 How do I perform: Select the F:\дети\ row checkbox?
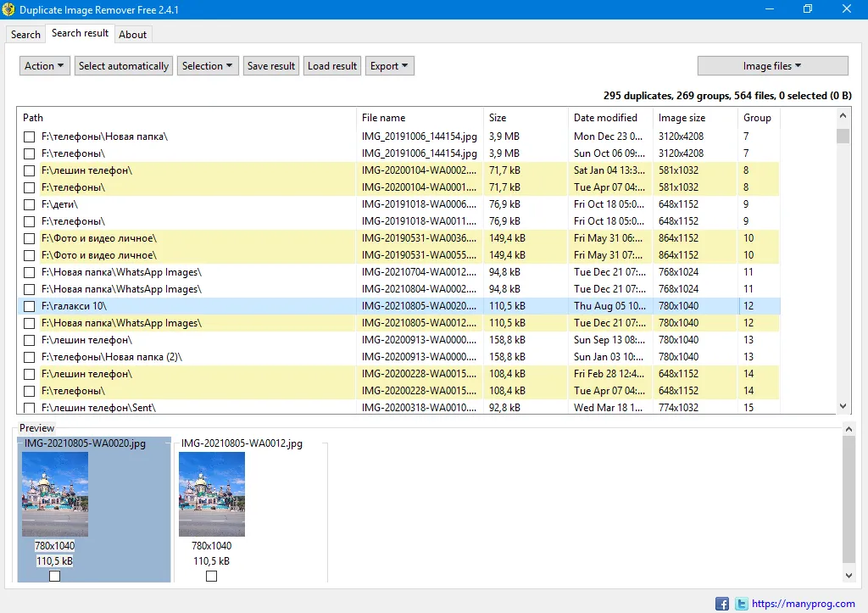coord(29,204)
